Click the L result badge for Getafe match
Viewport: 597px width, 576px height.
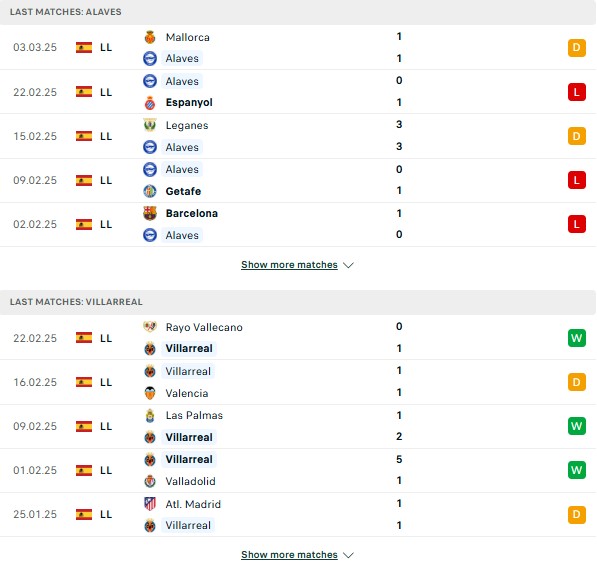tap(576, 180)
